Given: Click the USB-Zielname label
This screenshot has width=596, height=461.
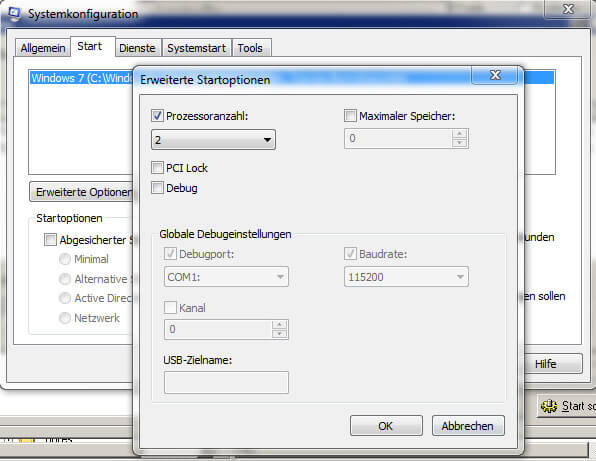Looking at the screenshot, I should tap(198, 360).
